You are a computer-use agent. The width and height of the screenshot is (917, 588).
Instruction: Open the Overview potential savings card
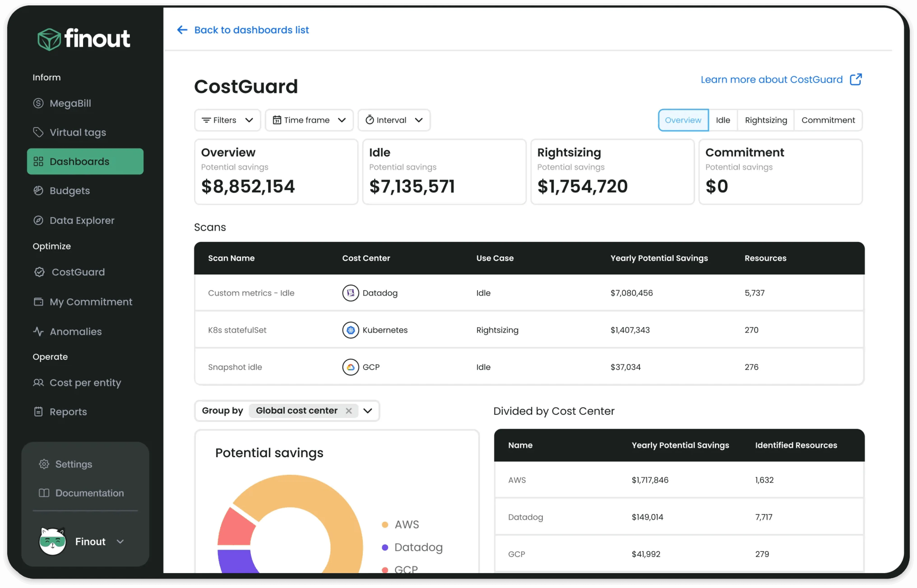click(x=276, y=172)
